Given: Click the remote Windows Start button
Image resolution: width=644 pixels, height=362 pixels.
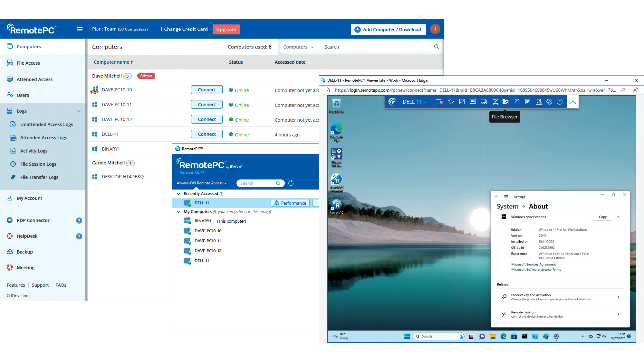Looking at the screenshot, I should point(407,337).
